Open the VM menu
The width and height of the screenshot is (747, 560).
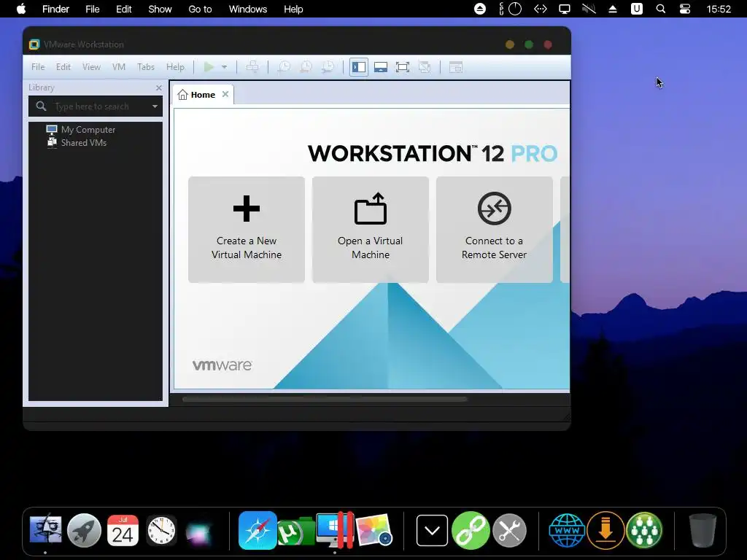tap(119, 67)
